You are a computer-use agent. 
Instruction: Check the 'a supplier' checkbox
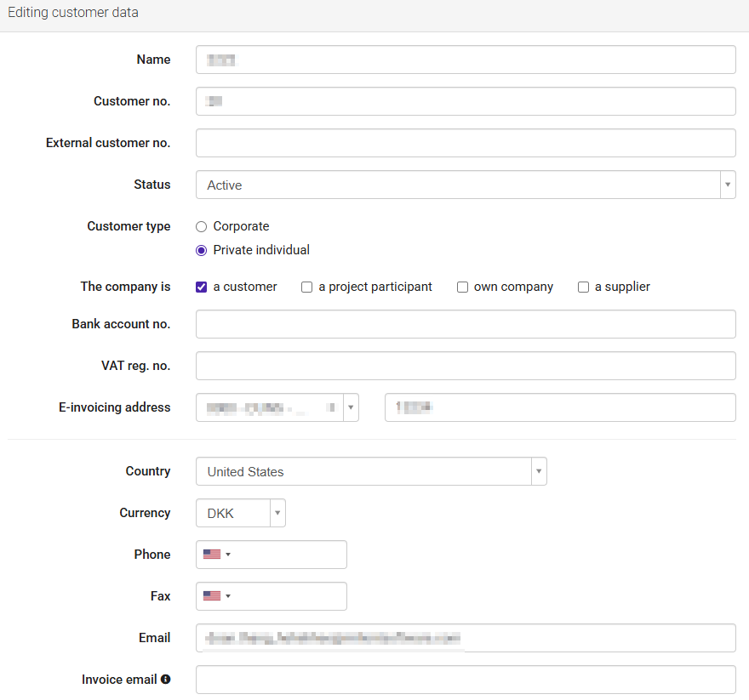583,287
